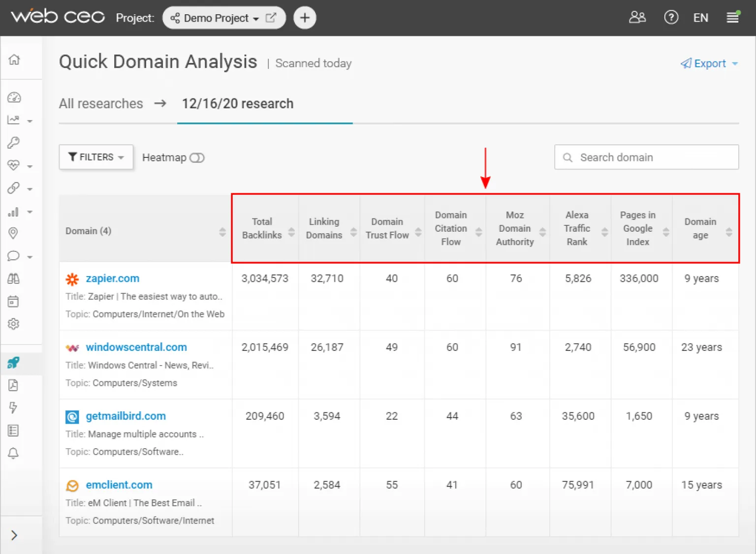Image resolution: width=756 pixels, height=554 pixels.
Task: Expand the backlinks submenu arrow
Action: (x=30, y=189)
